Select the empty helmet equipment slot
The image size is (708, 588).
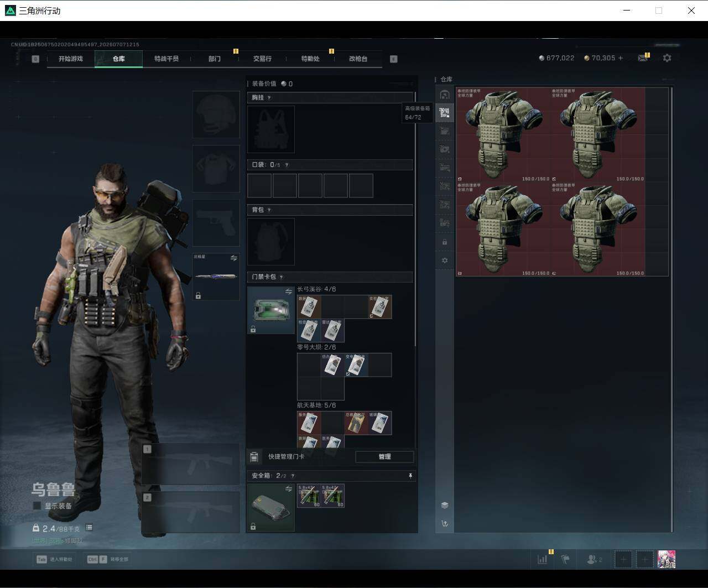(x=216, y=115)
